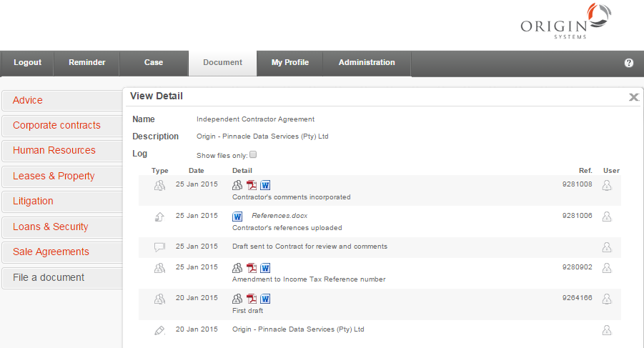644x348 pixels.
Task: Click the help question mark icon
Action: (x=629, y=63)
